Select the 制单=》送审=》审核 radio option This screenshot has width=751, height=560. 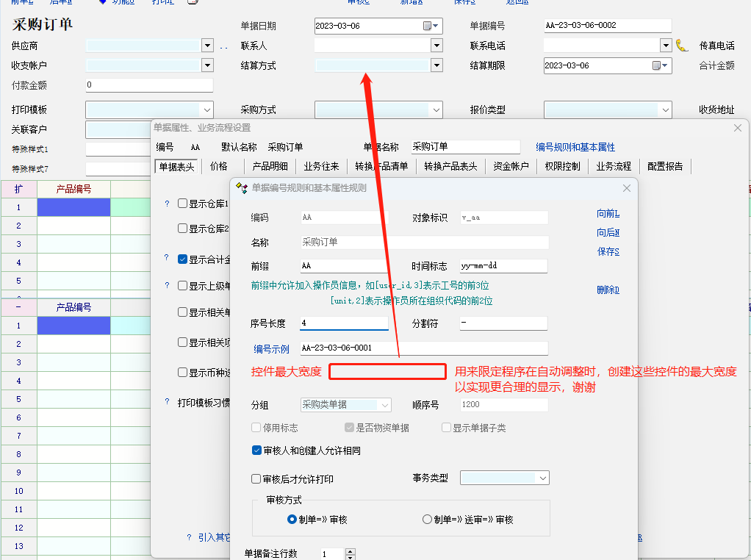click(427, 520)
